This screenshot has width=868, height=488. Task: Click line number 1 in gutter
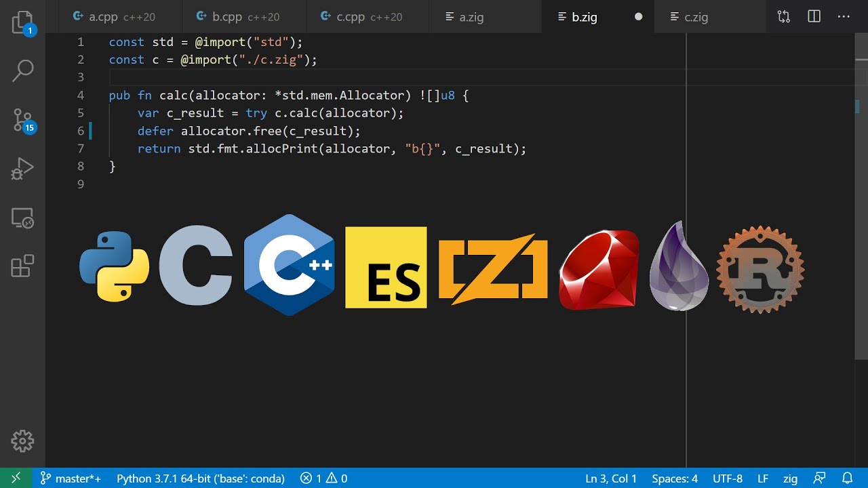(x=81, y=42)
